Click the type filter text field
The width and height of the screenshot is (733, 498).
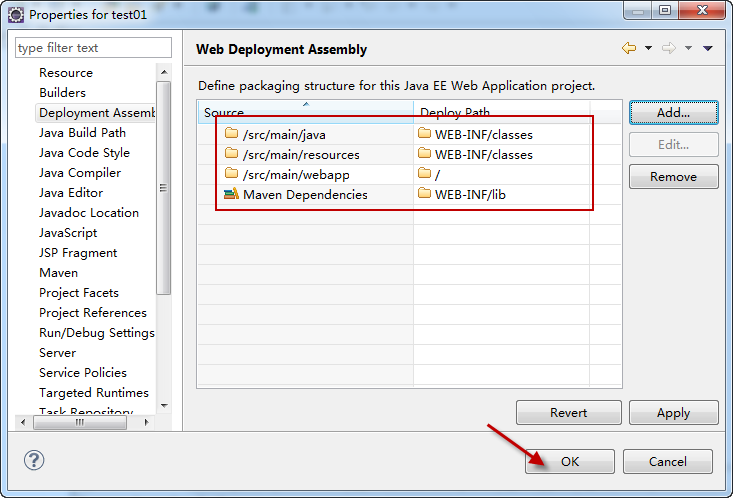point(93,48)
